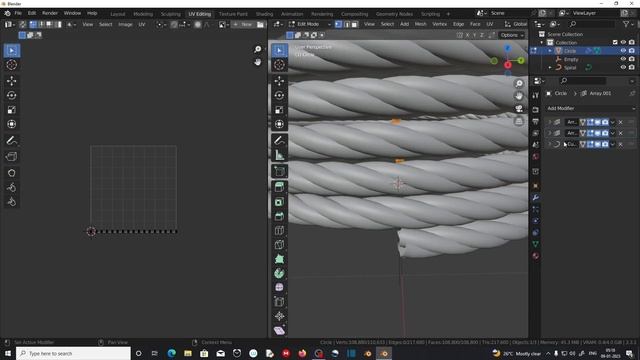Select the Add Cube tool

tap(279, 171)
